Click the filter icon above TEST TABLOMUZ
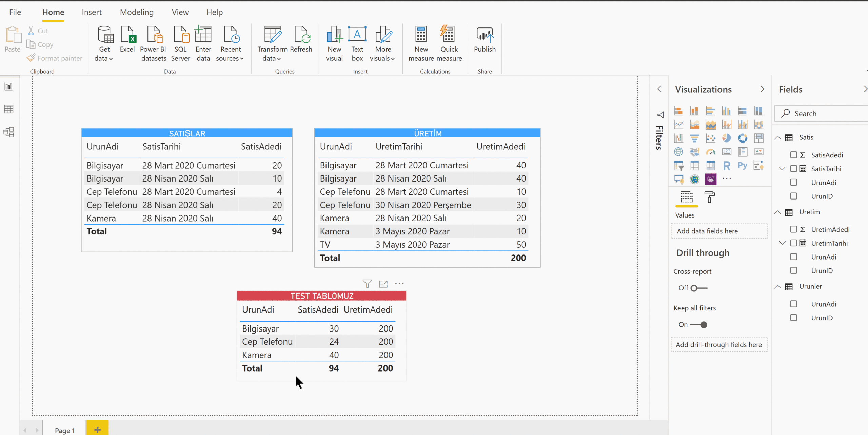Viewport: 868px width, 435px height. (367, 284)
